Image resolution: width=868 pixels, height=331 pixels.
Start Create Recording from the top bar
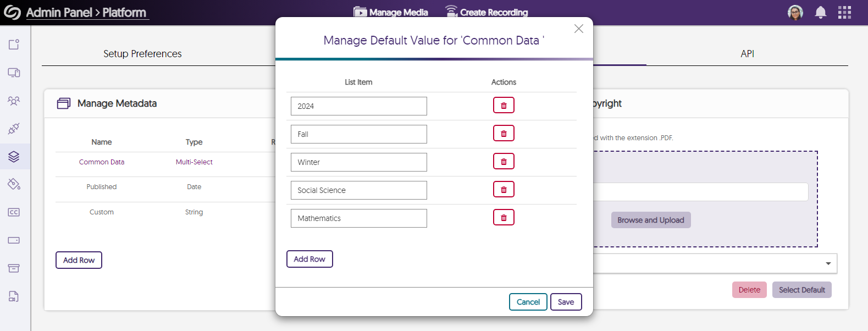pos(486,12)
